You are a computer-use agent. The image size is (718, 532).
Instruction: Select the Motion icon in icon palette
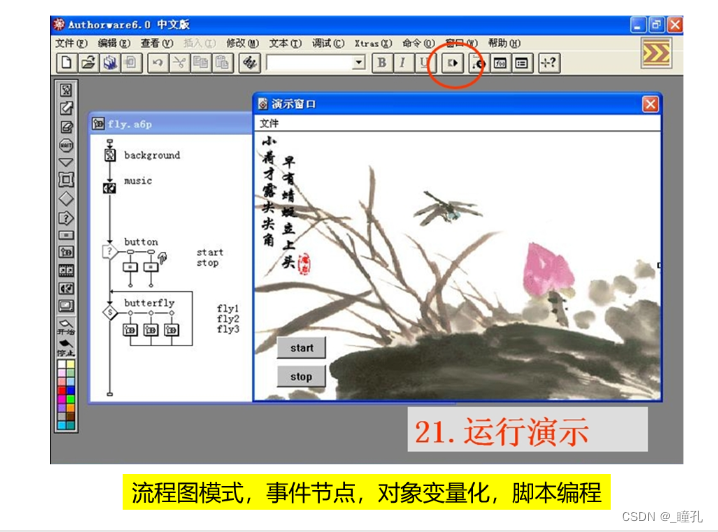[x=66, y=108]
